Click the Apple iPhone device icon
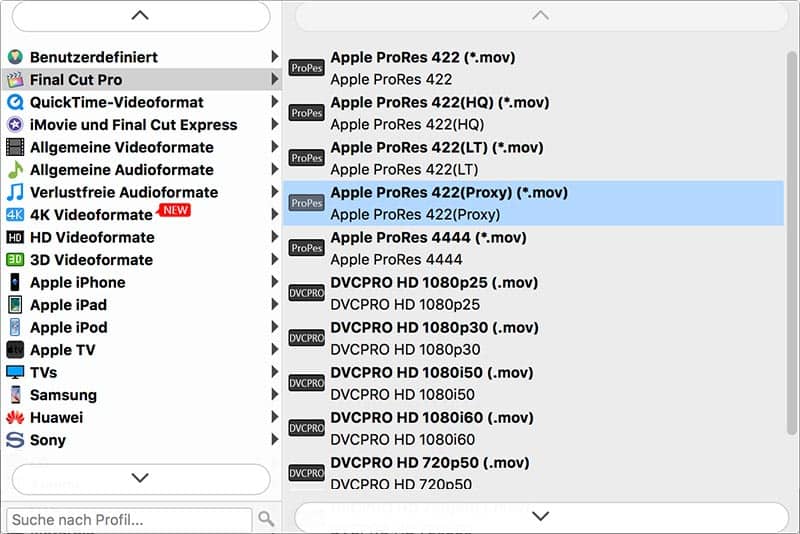Viewport: 800px width, 534px height. tap(15, 282)
